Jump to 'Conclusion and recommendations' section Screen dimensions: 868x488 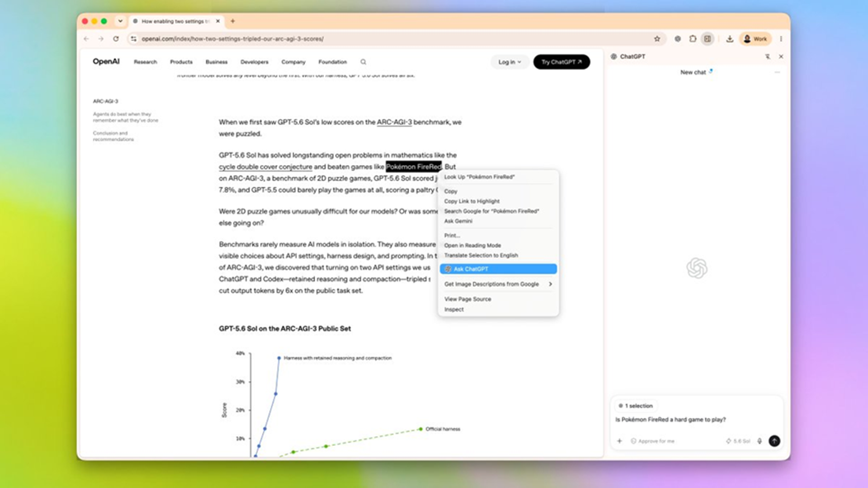click(113, 136)
